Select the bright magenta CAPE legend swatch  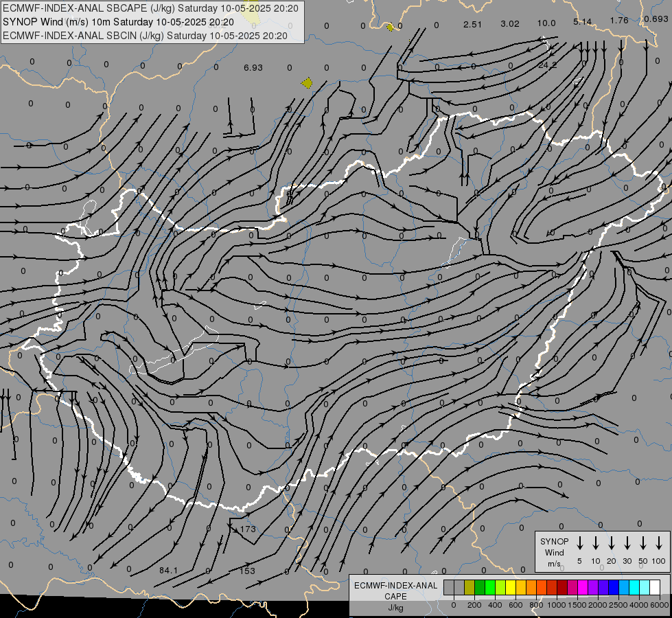coord(583,588)
